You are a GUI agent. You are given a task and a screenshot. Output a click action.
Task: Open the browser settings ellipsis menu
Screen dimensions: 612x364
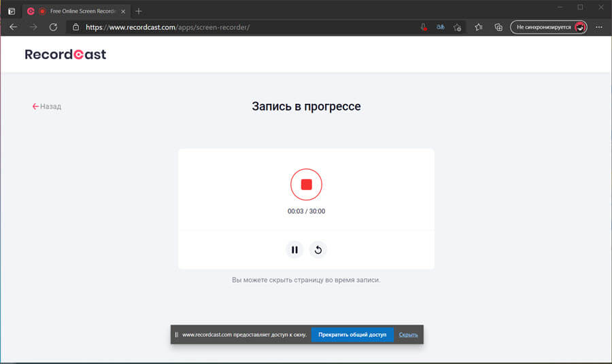point(599,27)
